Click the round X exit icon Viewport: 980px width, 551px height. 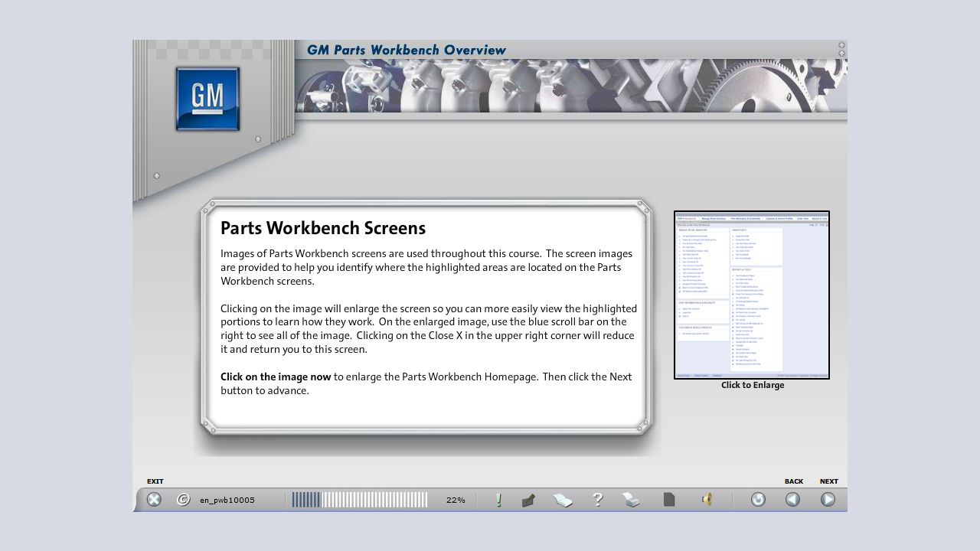(154, 500)
